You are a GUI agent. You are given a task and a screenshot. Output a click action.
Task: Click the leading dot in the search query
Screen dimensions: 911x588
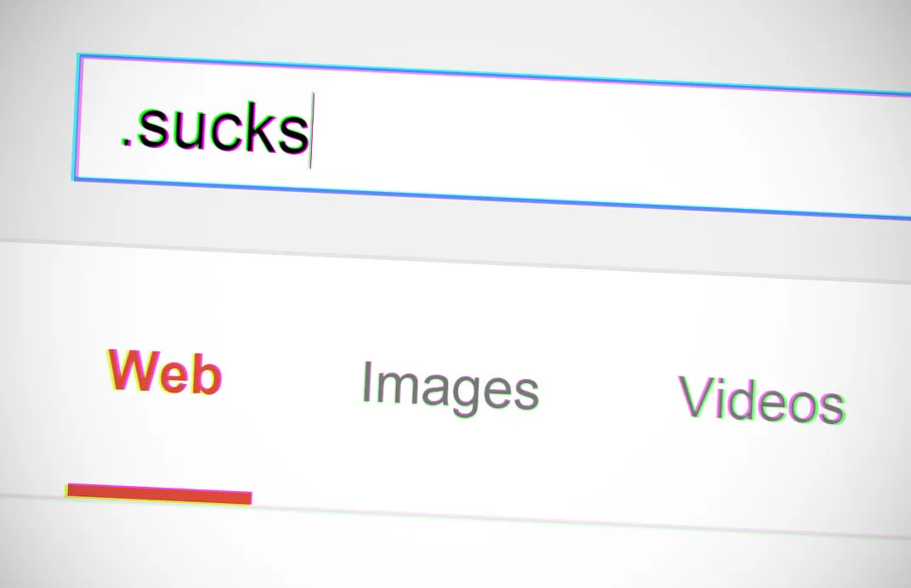point(124,140)
